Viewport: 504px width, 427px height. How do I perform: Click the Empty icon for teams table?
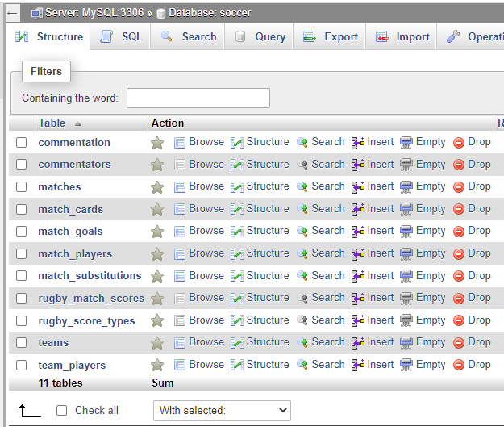tap(406, 342)
